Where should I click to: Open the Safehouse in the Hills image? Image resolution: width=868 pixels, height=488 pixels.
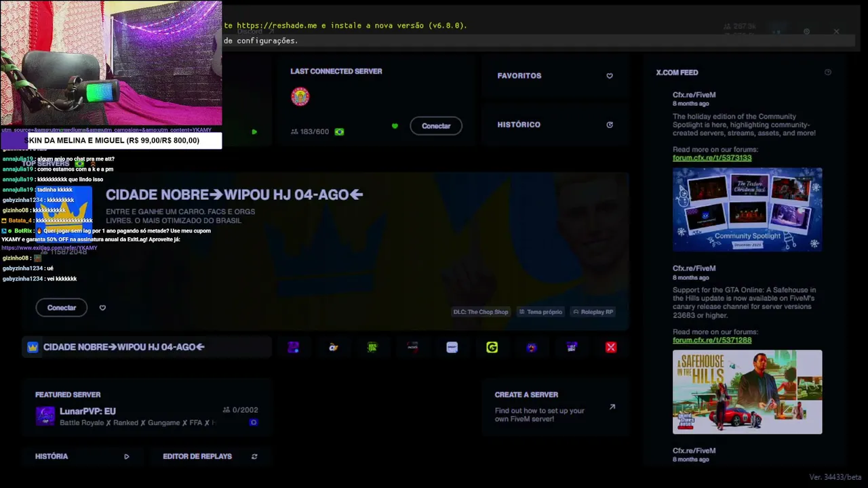click(747, 392)
